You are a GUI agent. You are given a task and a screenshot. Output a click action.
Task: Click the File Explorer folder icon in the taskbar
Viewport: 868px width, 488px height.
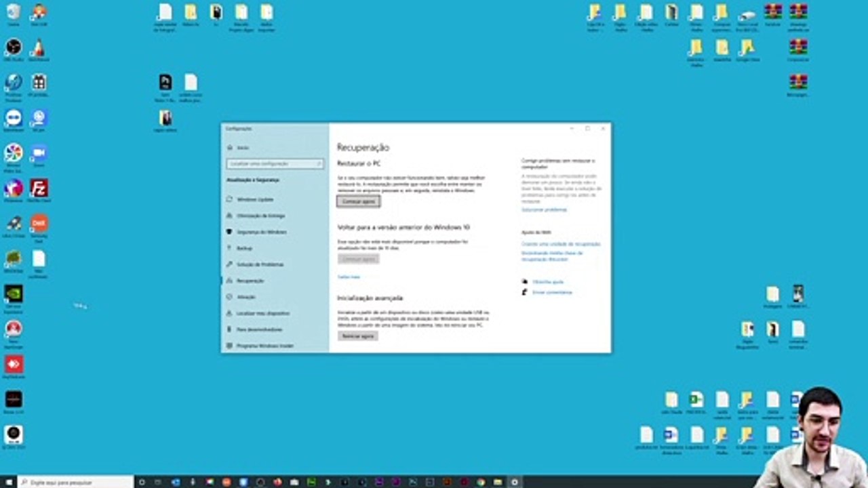tap(498, 482)
